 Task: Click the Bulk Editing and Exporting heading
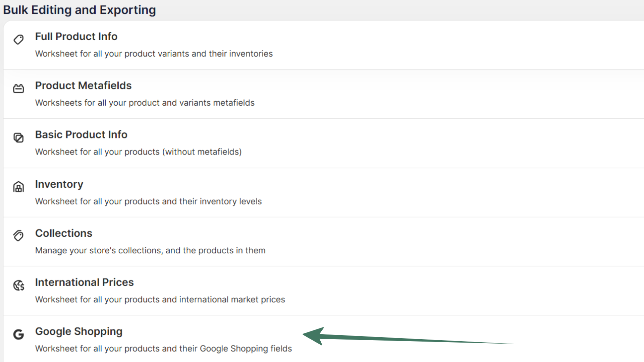tap(79, 10)
